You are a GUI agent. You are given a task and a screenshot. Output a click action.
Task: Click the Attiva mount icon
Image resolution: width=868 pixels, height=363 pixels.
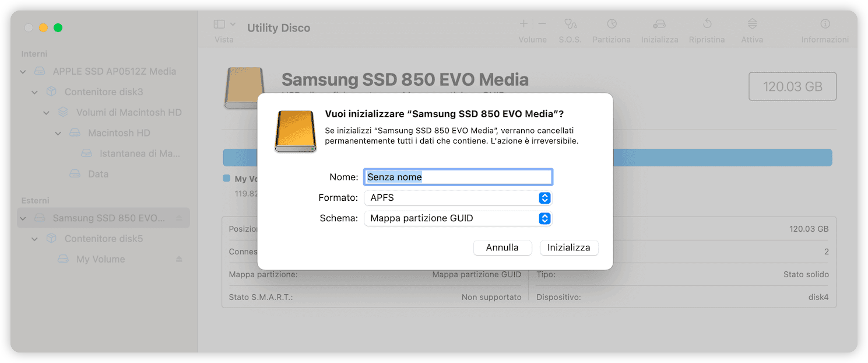[753, 24]
